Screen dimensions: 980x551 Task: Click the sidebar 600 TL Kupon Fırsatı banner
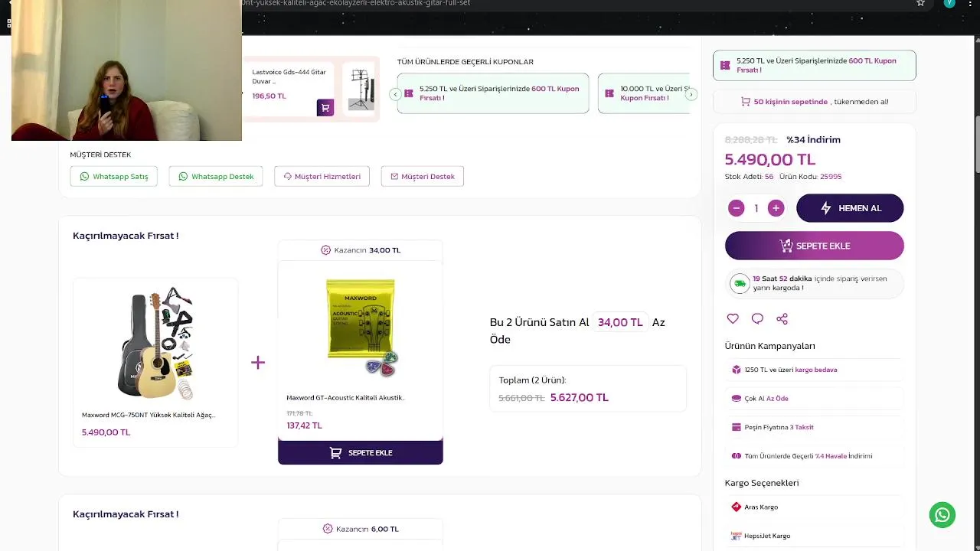[x=814, y=65]
